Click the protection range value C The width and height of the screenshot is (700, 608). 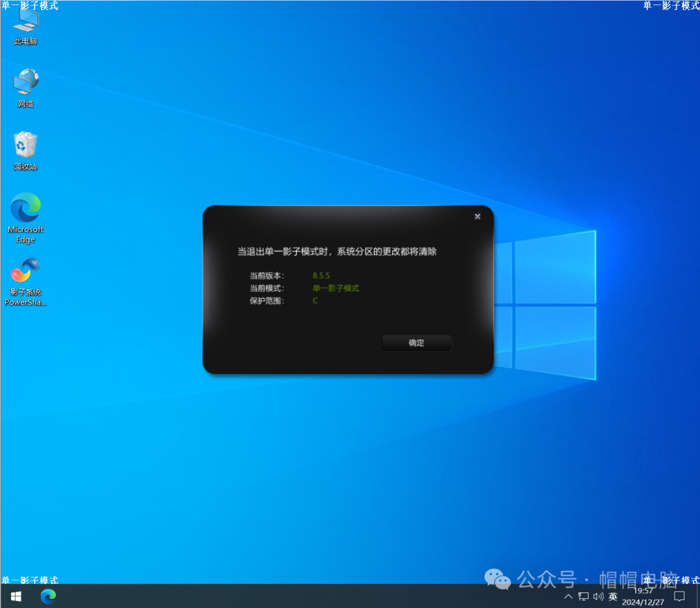316,301
